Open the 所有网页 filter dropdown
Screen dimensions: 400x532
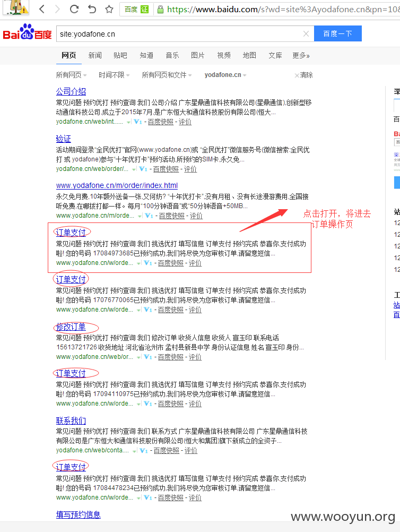point(71,75)
